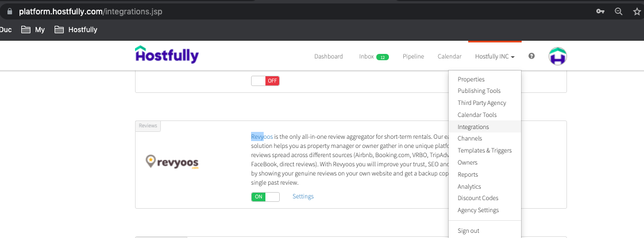
Task: Open the Inbox
Action: coord(367,57)
